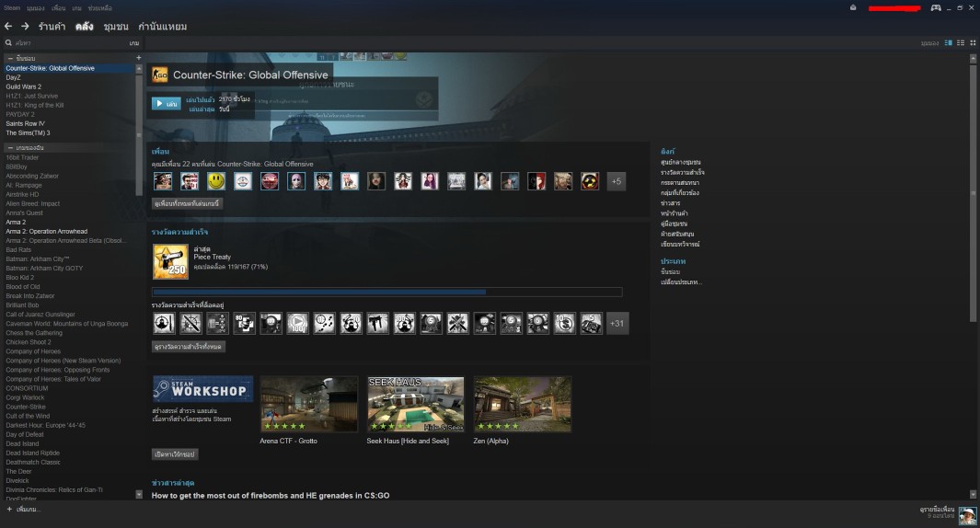Open the กำนันแหยม profile tab

point(163,27)
